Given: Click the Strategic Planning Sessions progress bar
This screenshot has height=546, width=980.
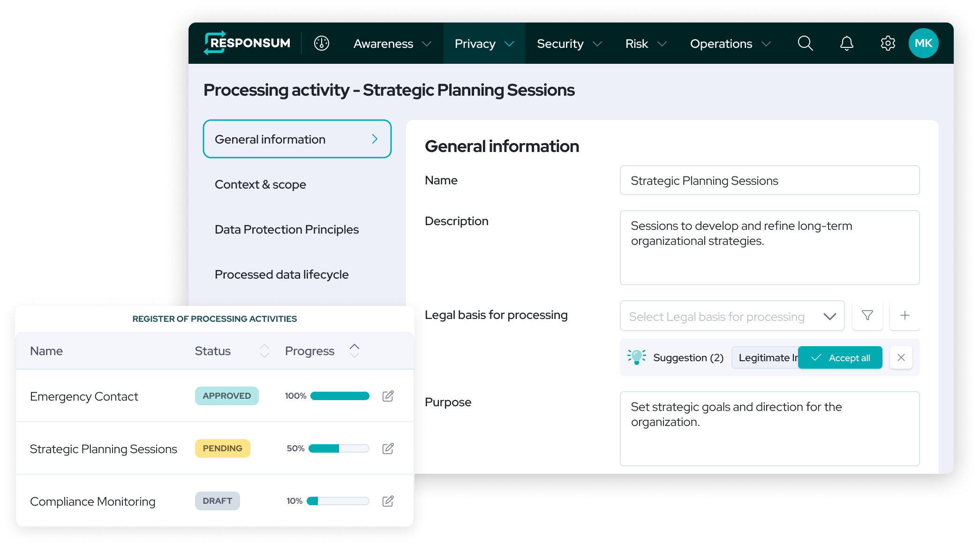Looking at the screenshot, I should 339,448.
